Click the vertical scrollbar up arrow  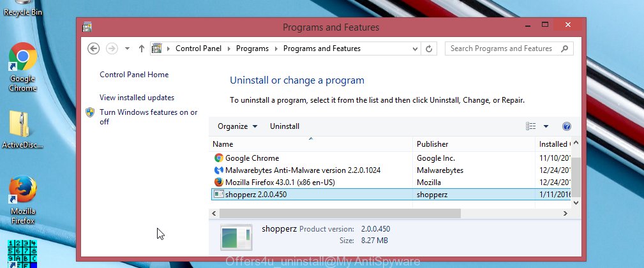tap(576, 143)
